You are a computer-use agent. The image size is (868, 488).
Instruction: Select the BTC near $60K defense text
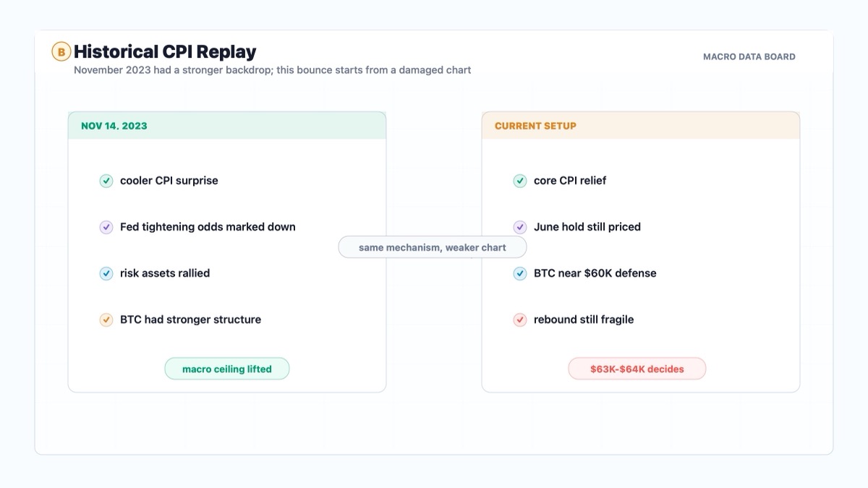click(x=595, y=273)
